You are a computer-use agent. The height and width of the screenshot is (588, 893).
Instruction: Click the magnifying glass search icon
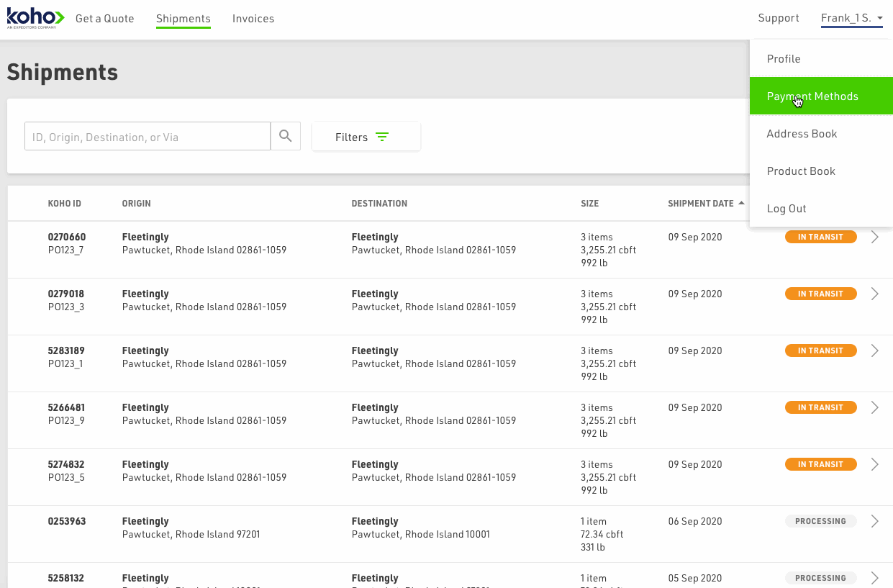click(x=286, y=136)
